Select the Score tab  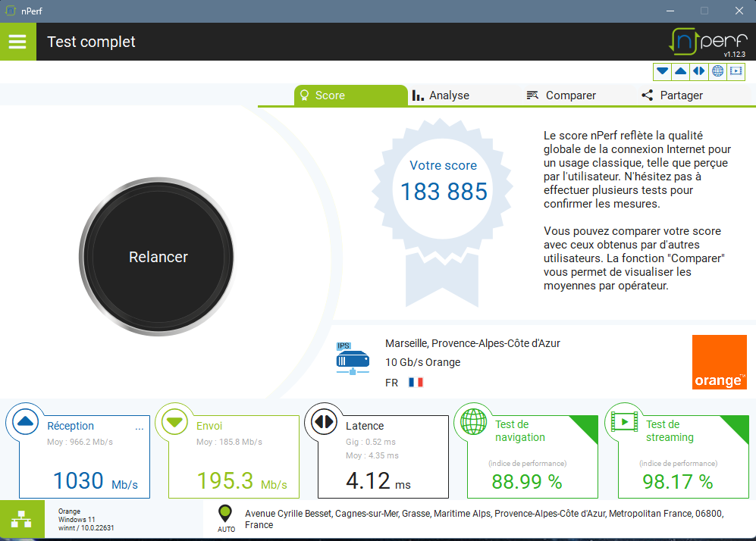pos(323,95)
